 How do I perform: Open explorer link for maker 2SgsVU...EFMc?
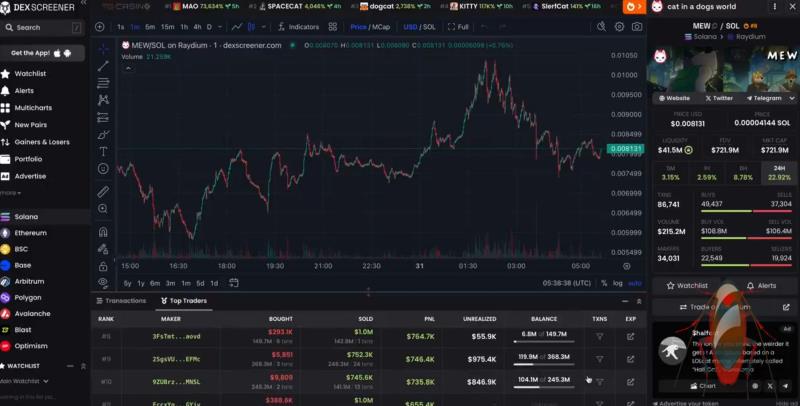point(631,359)
